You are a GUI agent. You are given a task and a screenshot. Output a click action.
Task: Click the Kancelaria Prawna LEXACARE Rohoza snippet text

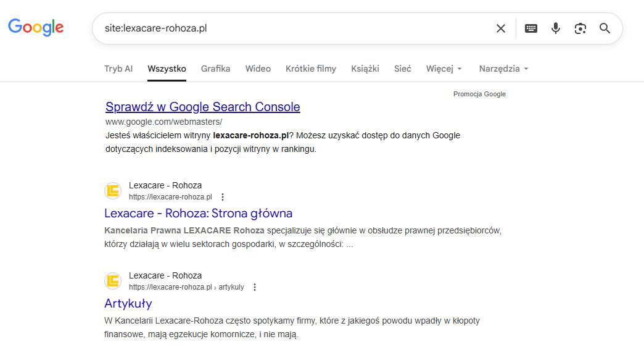coord(184,230)
